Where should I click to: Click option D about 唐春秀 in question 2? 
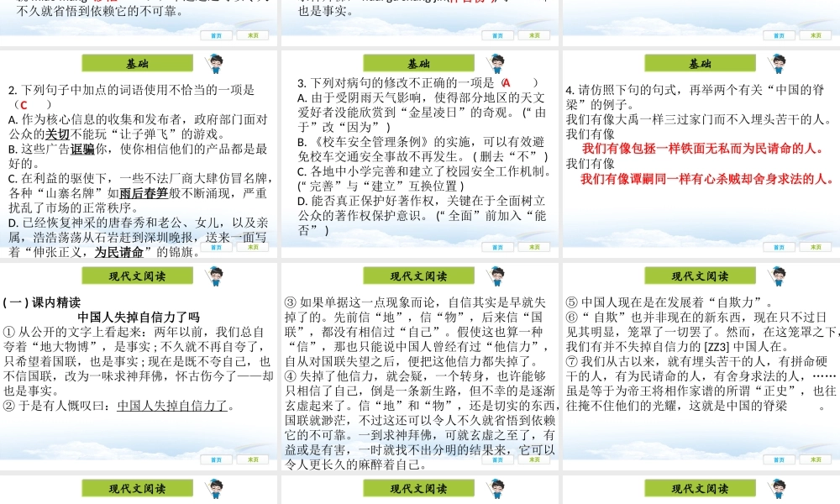tap(139, 238)
